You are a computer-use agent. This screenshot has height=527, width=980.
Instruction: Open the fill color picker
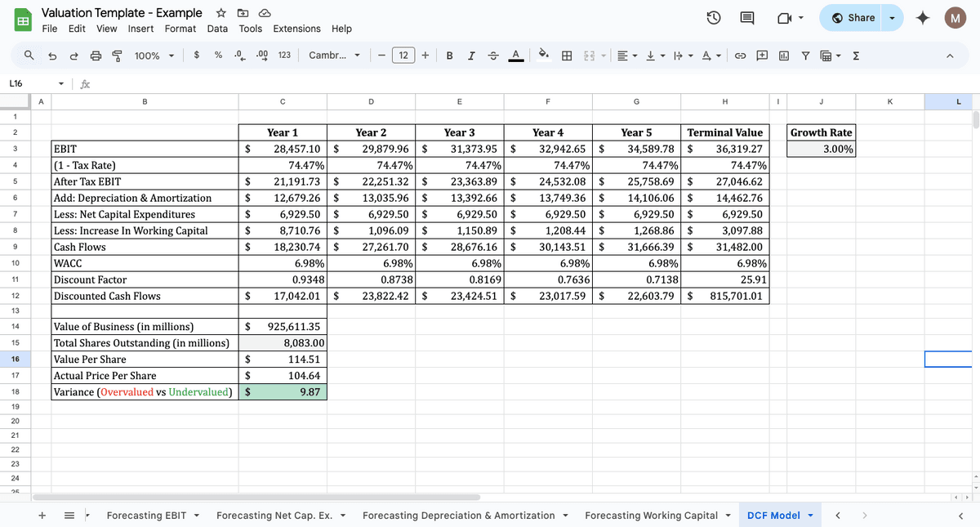point(543,56)
